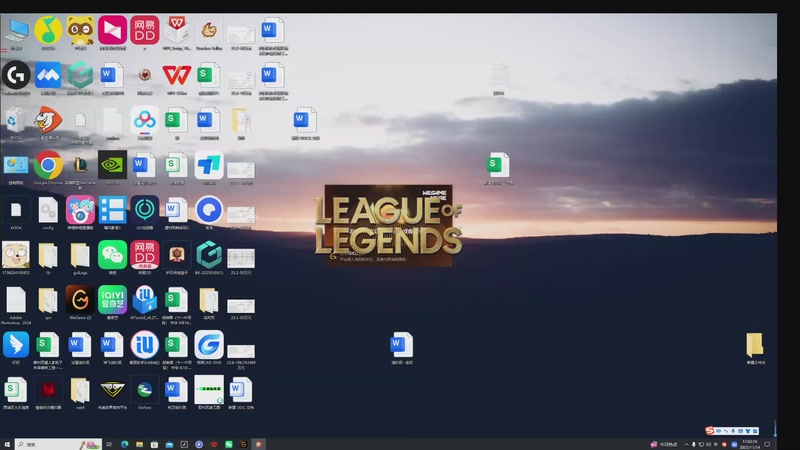Click the news hotspot taskbar widget
Viewport: 800px width, 450px height.
(x=664, y=444)
